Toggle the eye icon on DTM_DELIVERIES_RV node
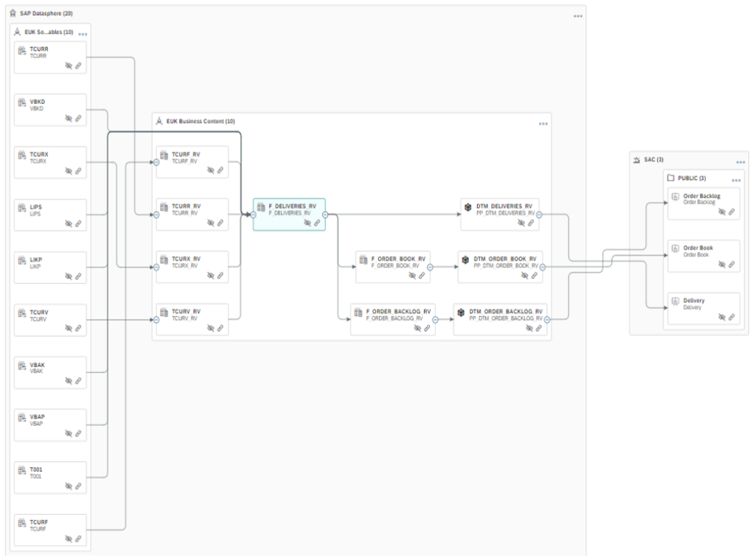 pos(521,223)
